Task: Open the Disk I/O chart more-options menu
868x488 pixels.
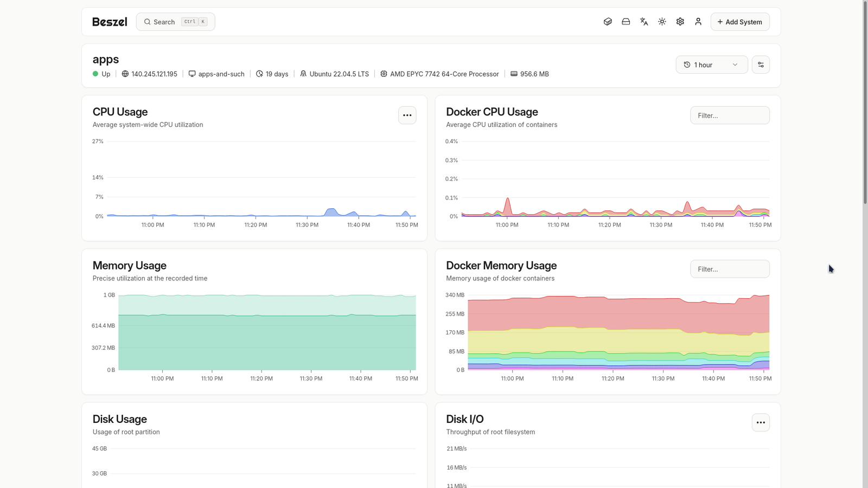Action: tap(761, 422)
